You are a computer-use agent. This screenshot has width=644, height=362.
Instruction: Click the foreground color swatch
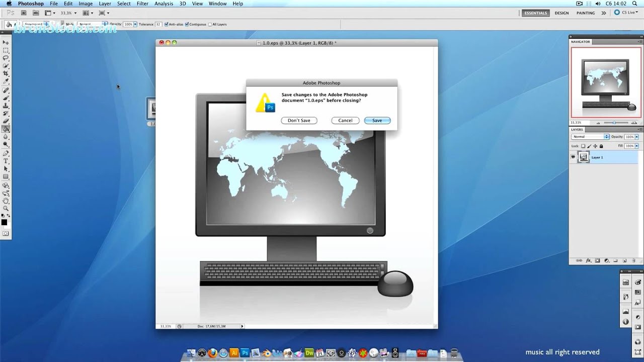pos(5,222)
